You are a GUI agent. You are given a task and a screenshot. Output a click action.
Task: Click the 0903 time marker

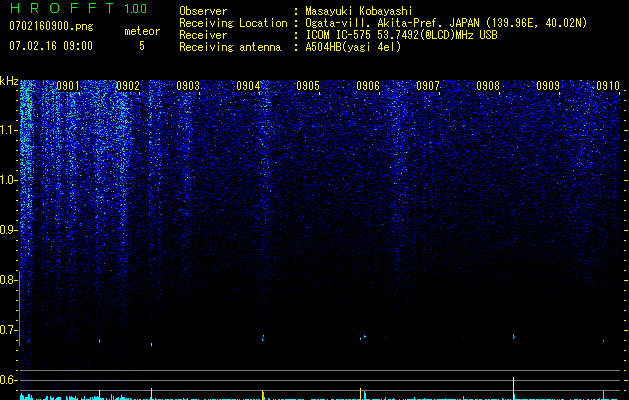point(188,86)
